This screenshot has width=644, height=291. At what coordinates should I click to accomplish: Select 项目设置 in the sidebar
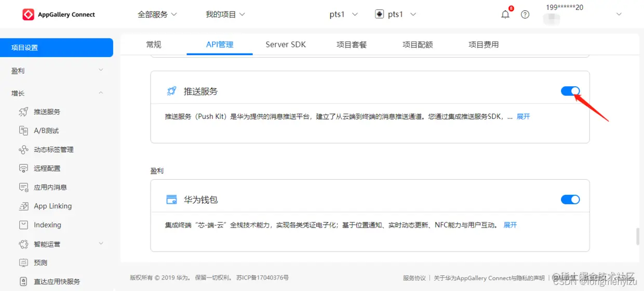point(57,48)
